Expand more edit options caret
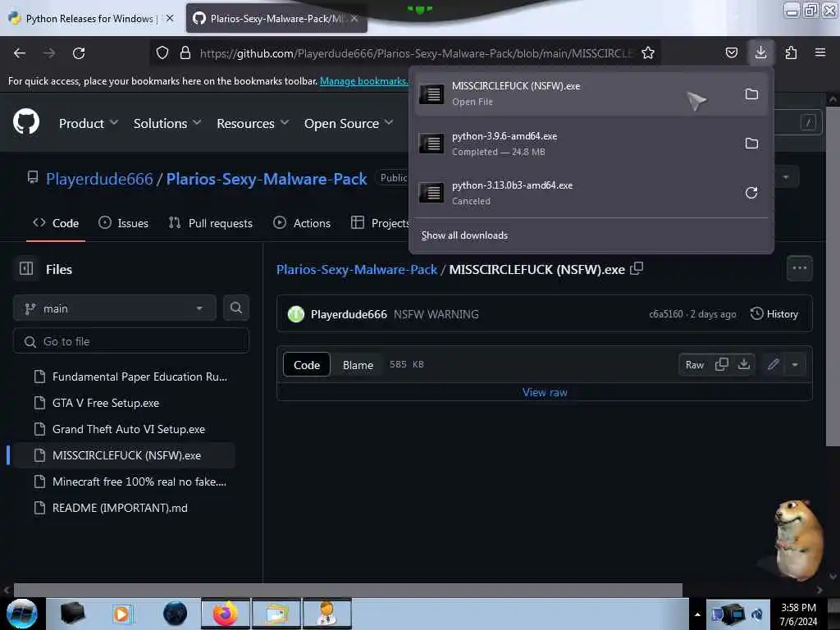This screenshot has height=630, width=840. [795, 364]
